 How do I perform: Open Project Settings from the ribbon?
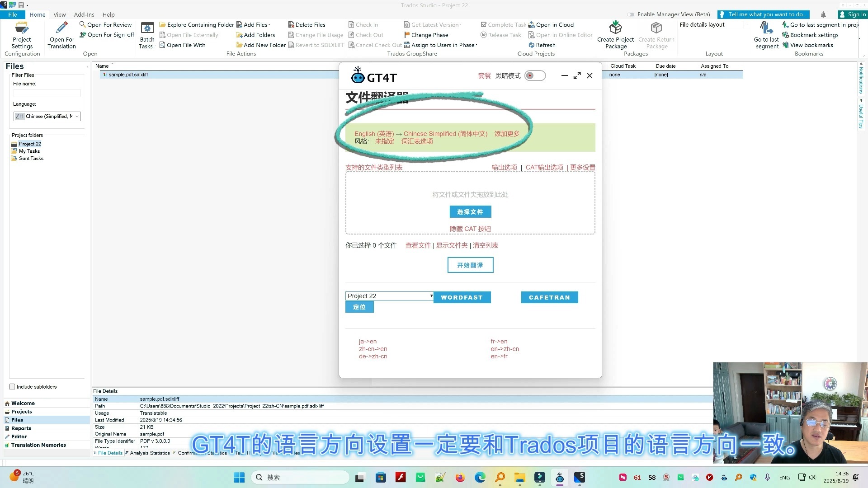point(22,36)
